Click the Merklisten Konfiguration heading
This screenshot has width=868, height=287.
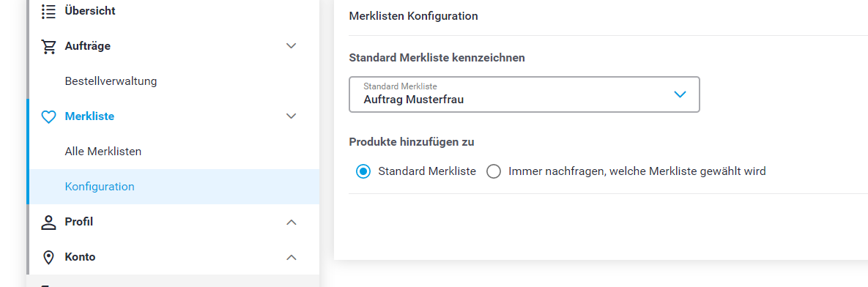(x=414, y=16)
